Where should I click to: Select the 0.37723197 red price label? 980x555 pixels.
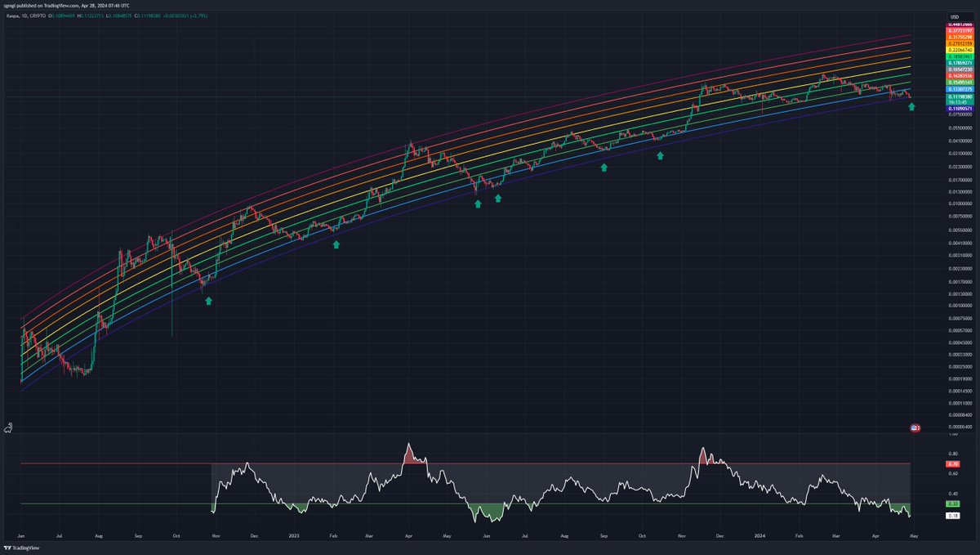pos(960,30)
